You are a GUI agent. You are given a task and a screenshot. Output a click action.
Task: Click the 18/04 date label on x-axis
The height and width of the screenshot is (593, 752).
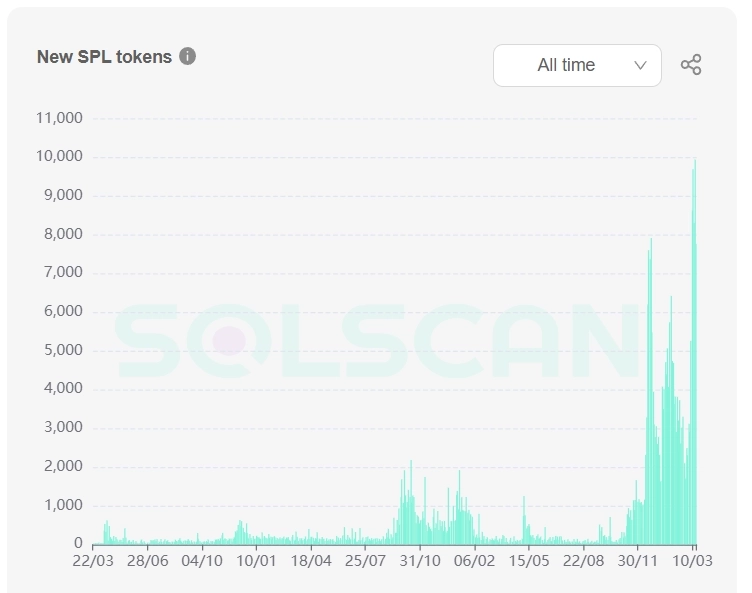pyautogui.click(x=311, y=560)
